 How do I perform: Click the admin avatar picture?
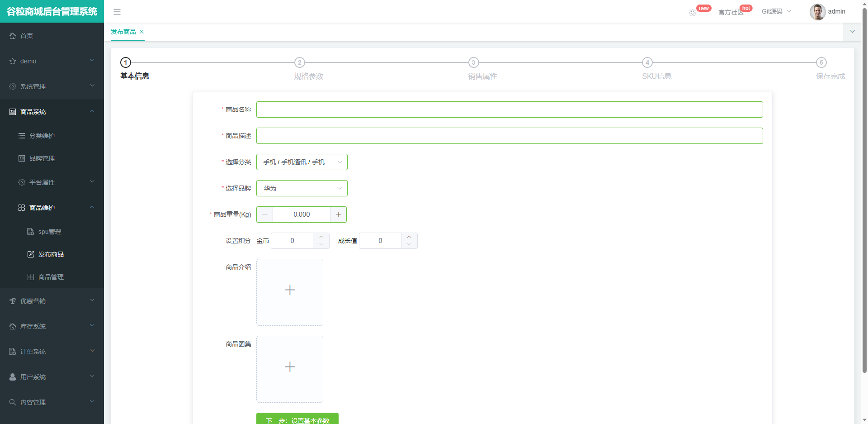tap(817, 12)
